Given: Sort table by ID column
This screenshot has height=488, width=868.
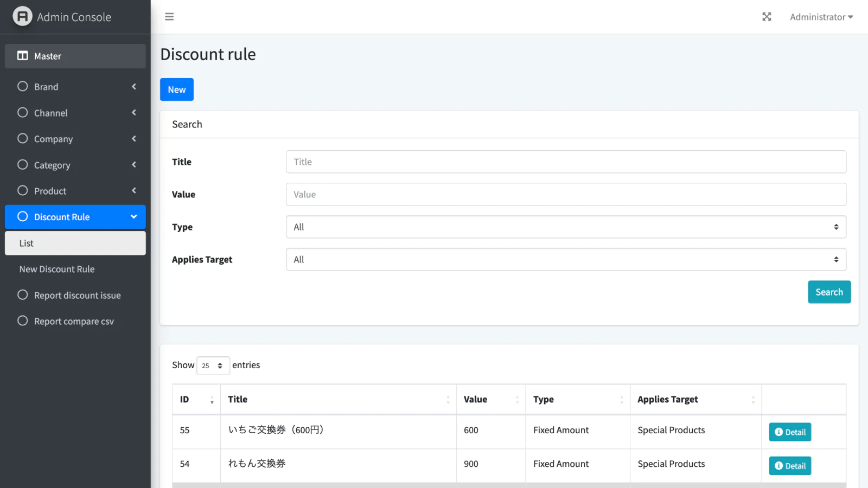Looking at the screenshot, I should click(196, 399).
